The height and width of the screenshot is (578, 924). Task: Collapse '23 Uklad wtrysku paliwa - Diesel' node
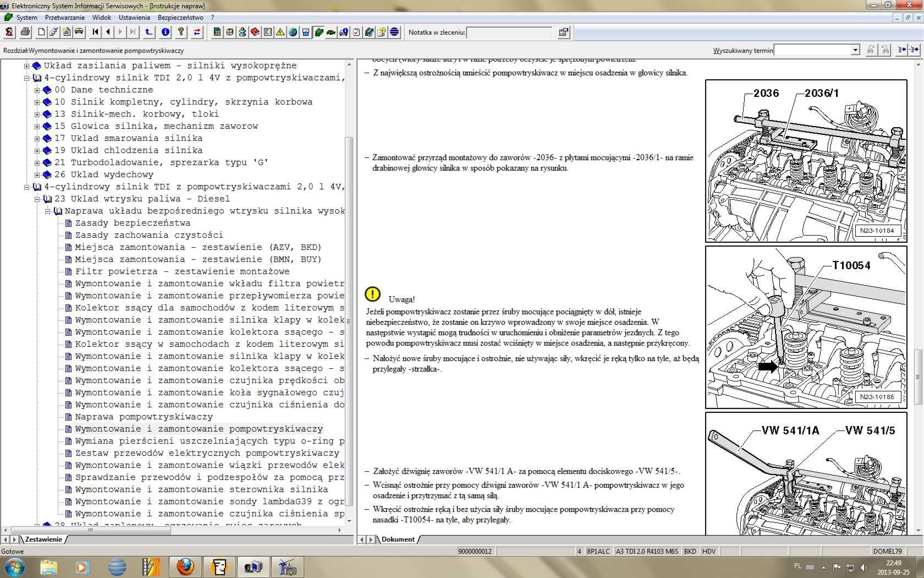coord(37,199)
